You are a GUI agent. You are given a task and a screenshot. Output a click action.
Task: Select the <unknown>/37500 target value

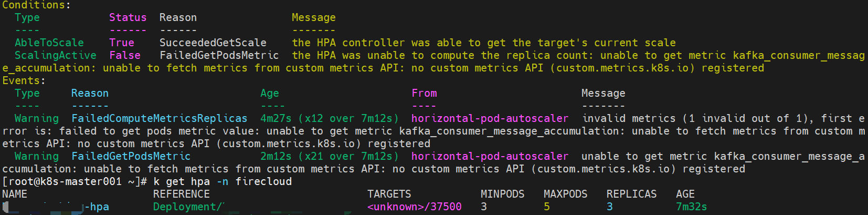(414, 207)
